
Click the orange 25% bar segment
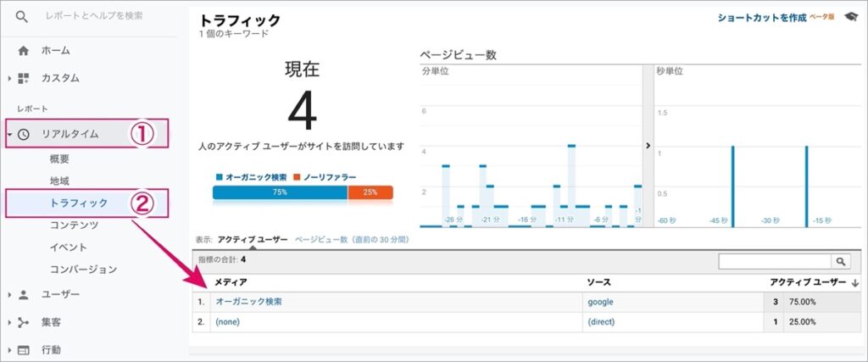pos(370,192)
